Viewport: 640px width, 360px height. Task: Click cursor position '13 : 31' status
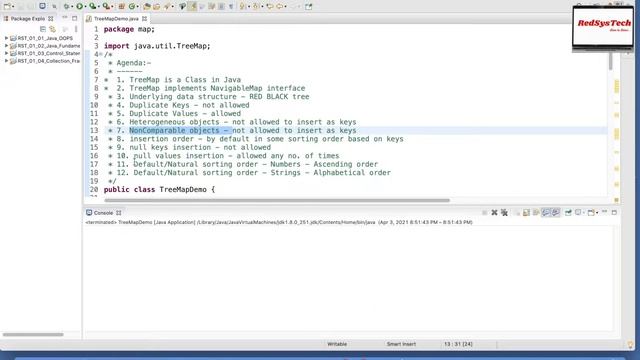click(x=458, y=344)
